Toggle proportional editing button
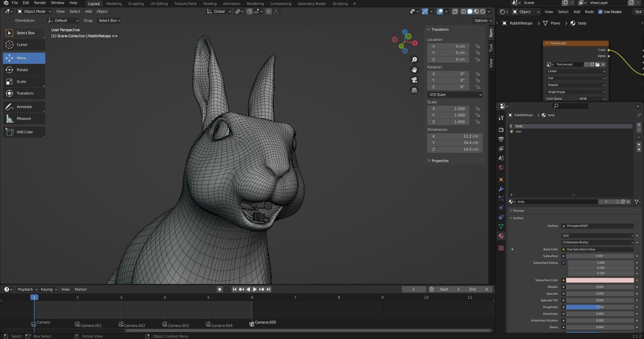644x339 pixels. point(268,11)
